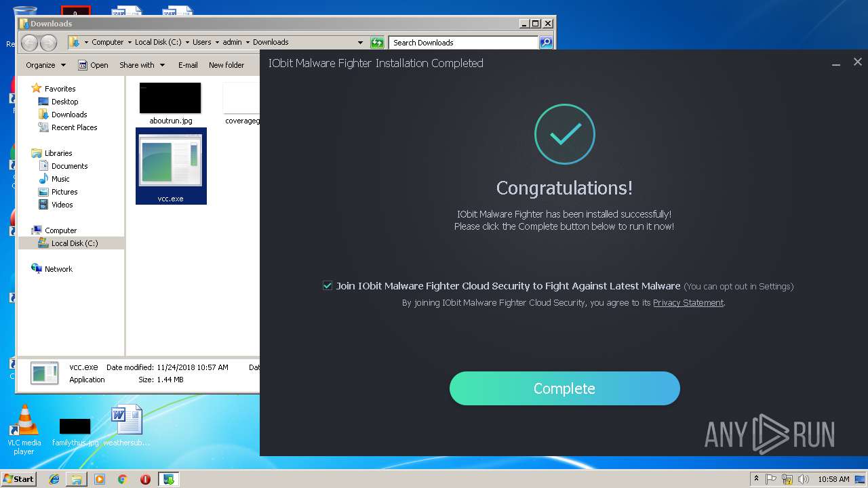
Task: Expand dropdown after Local Disk (C:) breadcrumb
Action: pos(187,42)
